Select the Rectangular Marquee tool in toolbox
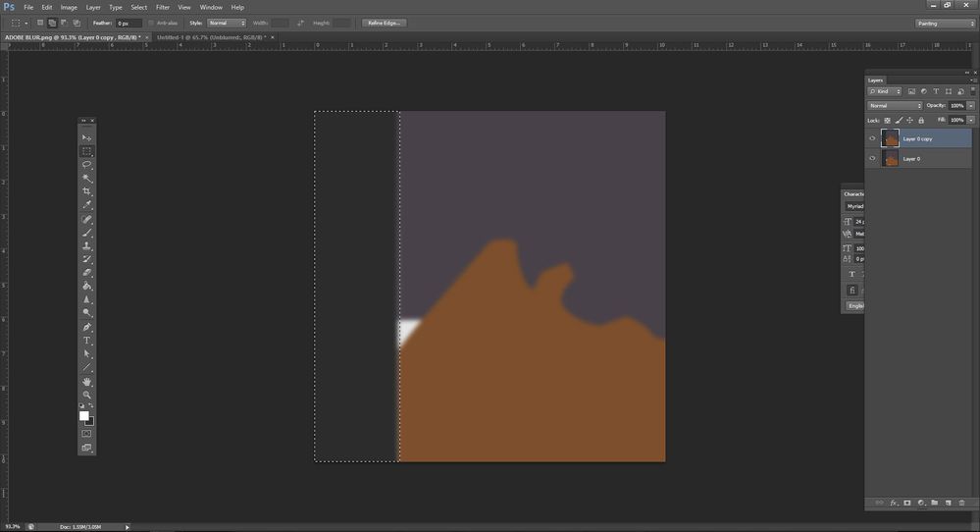This screenshot has width=980, height=532. point(87,151)
